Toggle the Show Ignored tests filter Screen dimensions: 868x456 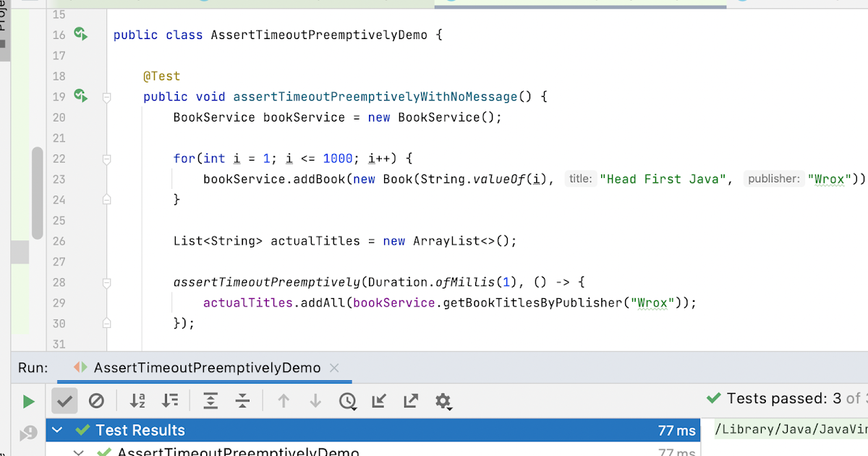[97, 400]
